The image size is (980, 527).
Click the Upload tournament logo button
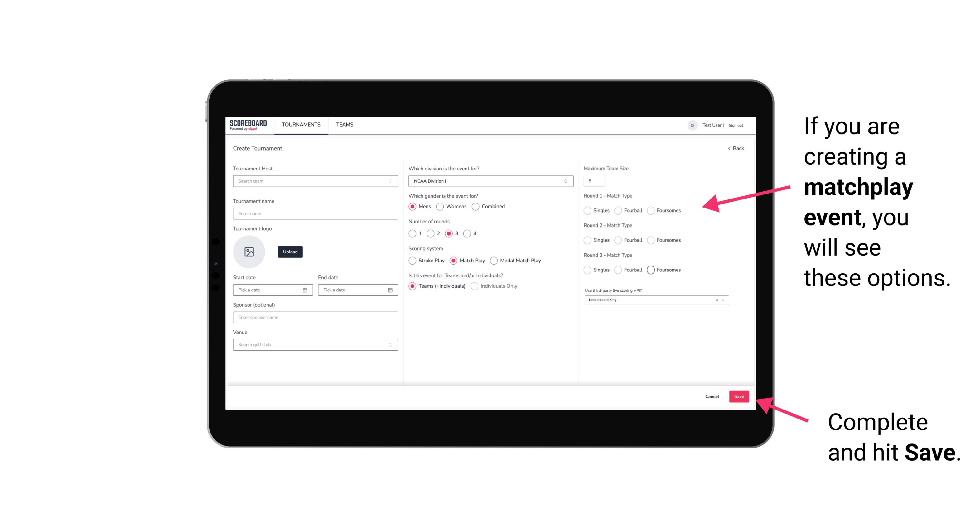[x=290, y=252]
